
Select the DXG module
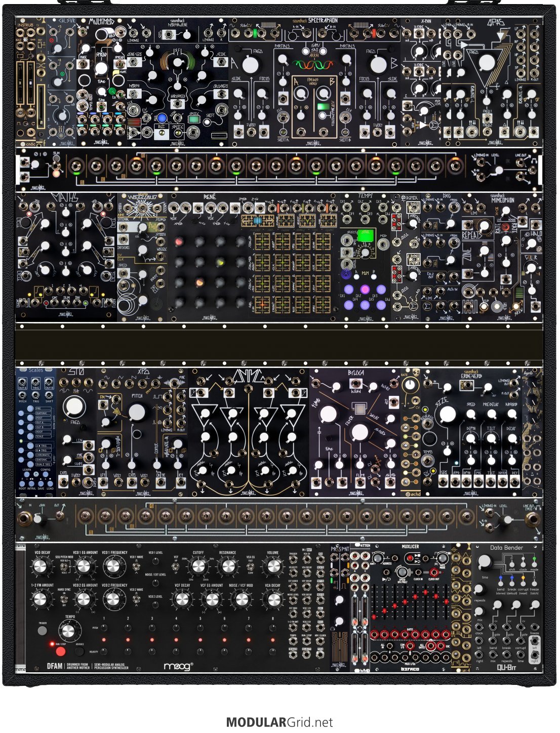(x=441, y=257)
